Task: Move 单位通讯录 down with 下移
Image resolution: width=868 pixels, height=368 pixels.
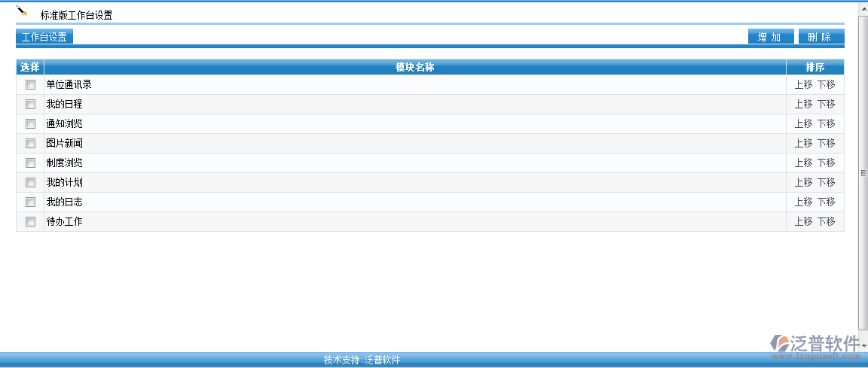Action: coord(827,84)
